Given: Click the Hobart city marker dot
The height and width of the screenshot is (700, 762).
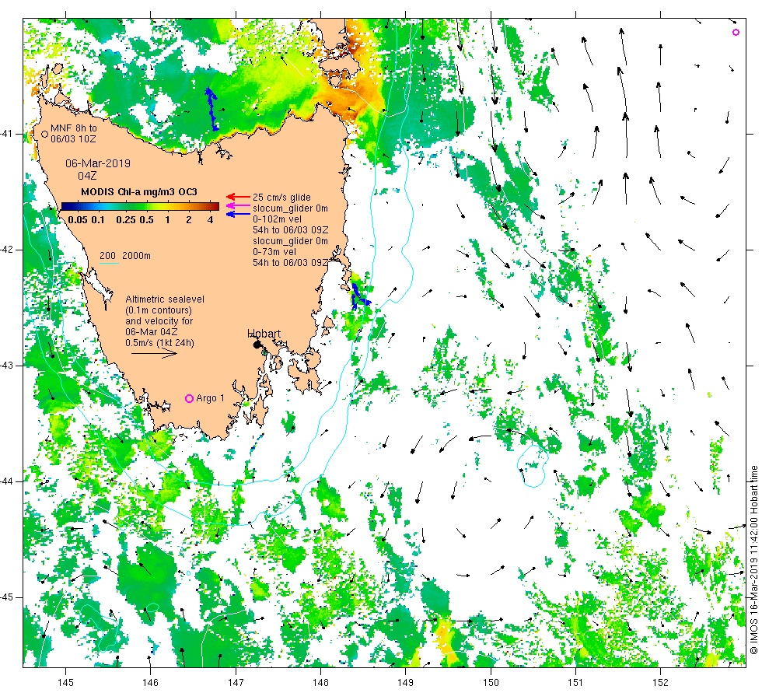Looking at the screenshot, I should coord(257,344).
